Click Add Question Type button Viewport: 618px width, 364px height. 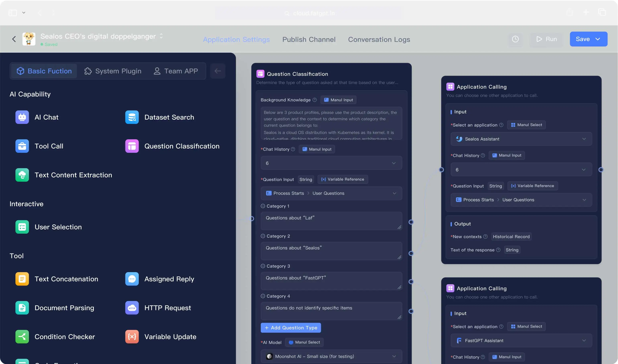[x=291, y=328]
